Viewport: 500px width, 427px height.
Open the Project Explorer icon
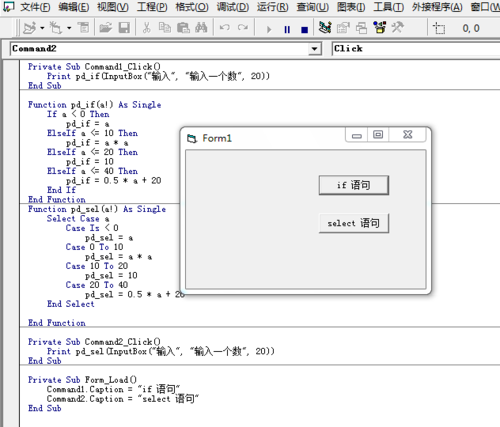point(325,28)
